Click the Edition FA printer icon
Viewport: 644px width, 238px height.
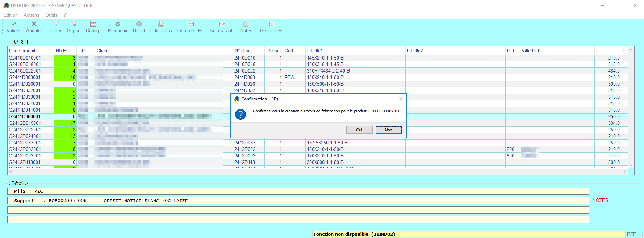[x=161, y=24]
